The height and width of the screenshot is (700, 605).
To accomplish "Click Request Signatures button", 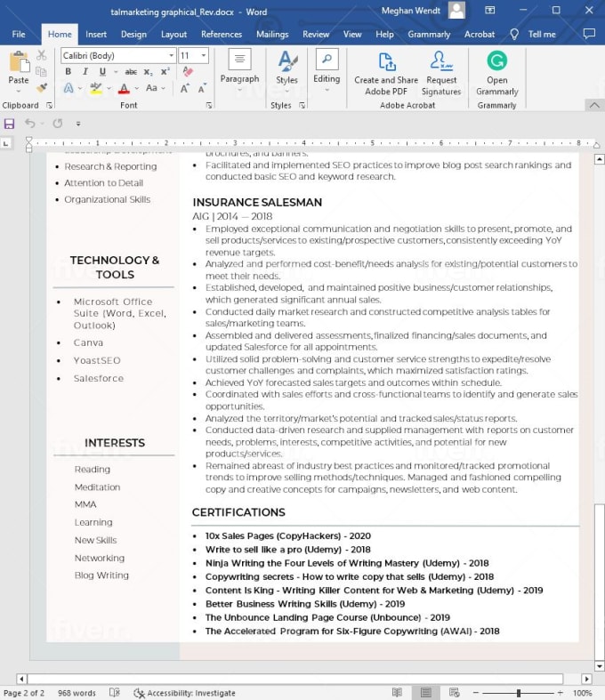I will (441, 73).
